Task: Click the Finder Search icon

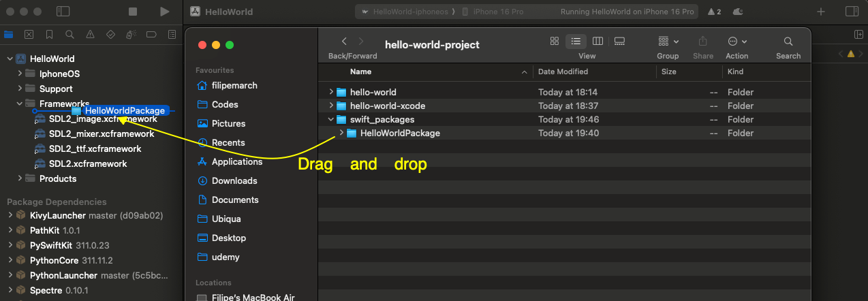Action: point(788,41)
